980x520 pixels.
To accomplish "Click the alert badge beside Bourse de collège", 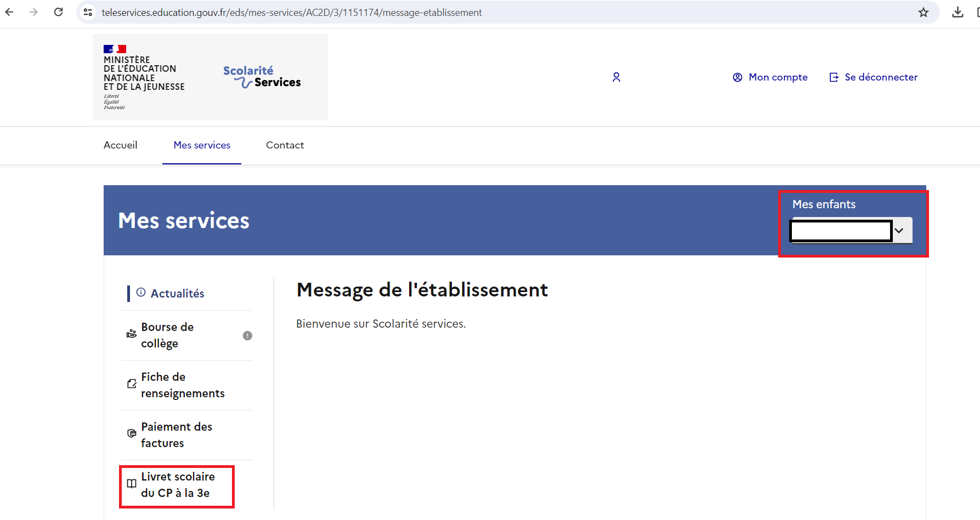I will (x=247, y=335).
